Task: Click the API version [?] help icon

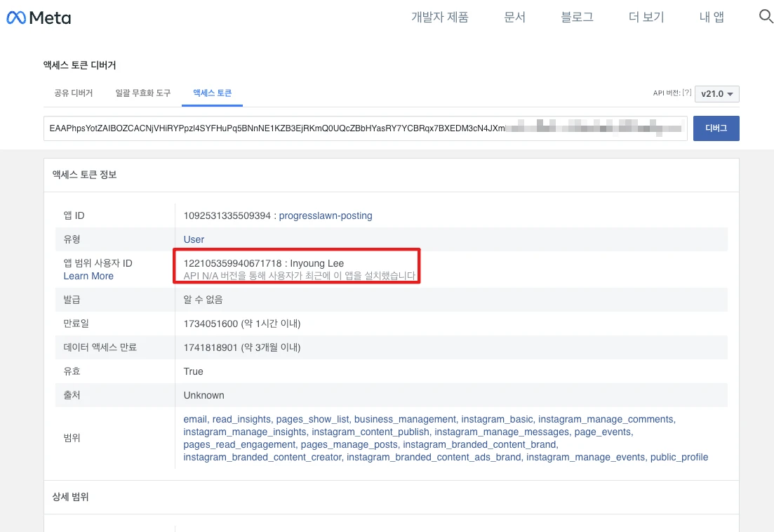Action: tap(686, 93)
